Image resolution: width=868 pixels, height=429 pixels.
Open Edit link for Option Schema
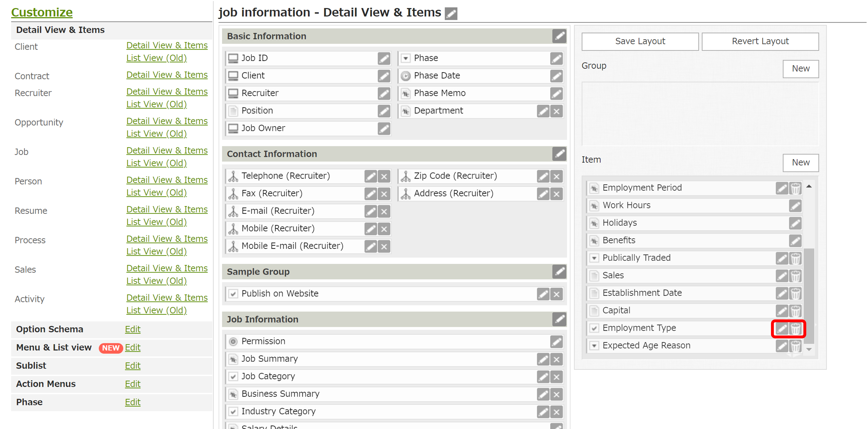coord(132,329)
